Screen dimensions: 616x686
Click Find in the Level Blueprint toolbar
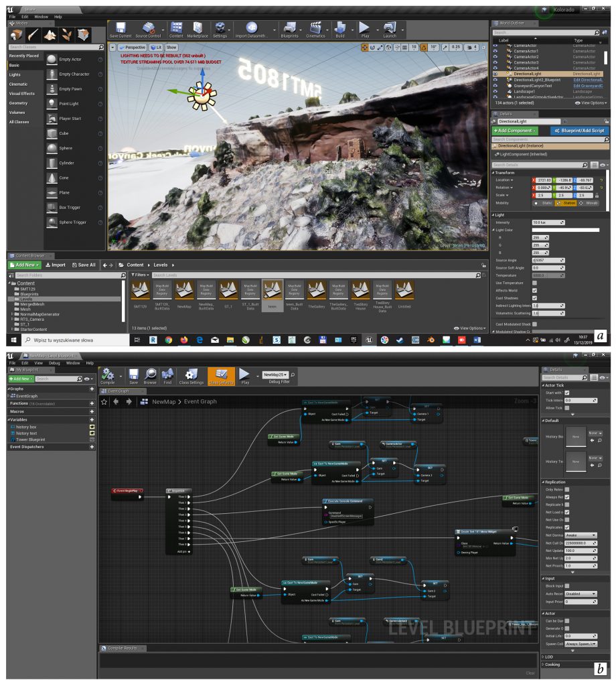pyautogui.click(x=167, y=376)
